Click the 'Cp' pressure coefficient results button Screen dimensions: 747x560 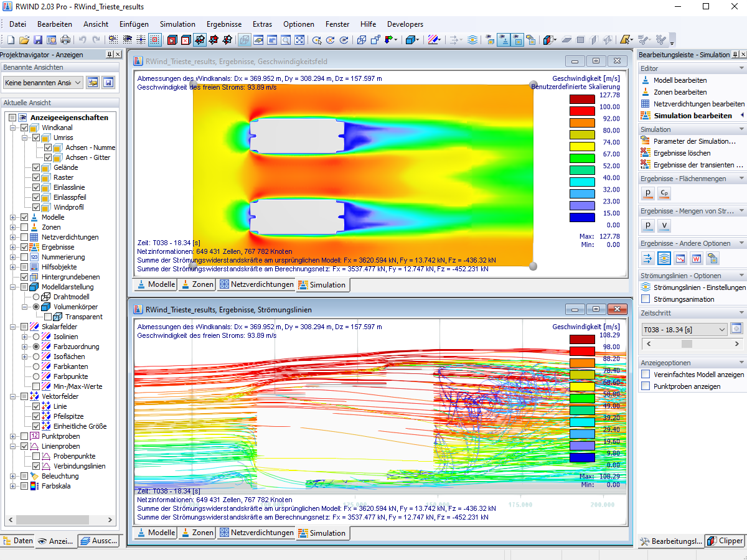click(x=664, y=193)
